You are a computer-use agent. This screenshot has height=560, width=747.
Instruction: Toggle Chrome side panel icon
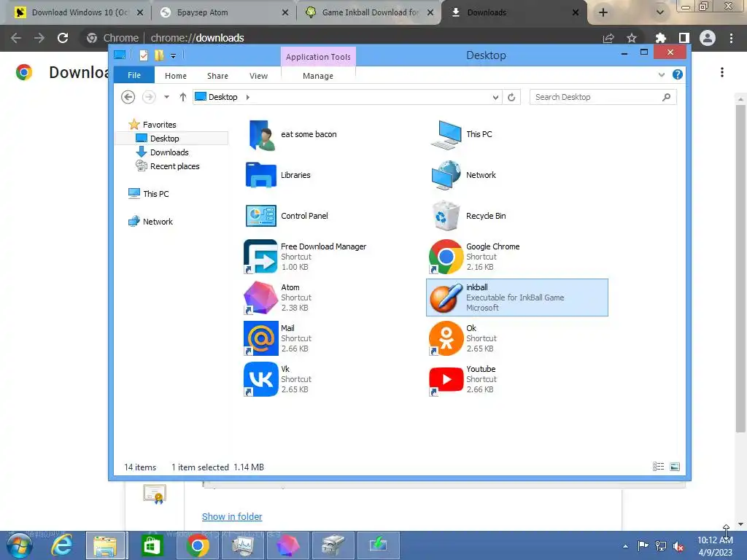pyautogui.click(x=684, y=38)
